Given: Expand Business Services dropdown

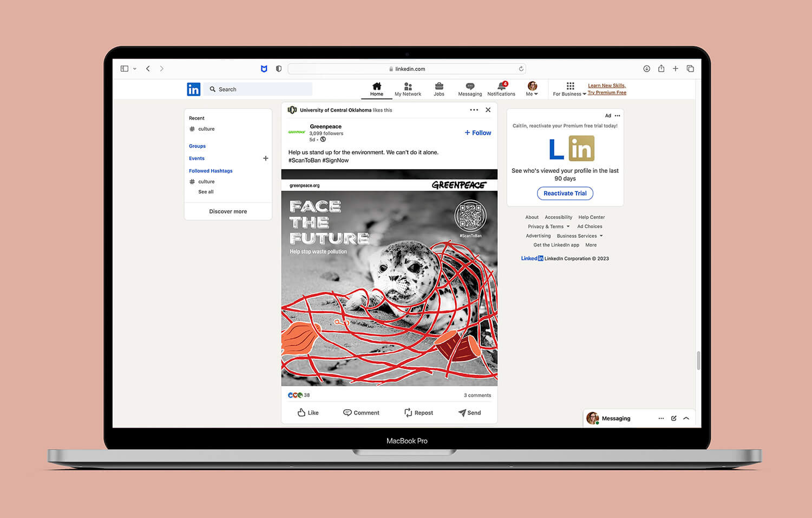Looking at the screenshot, I should (580, 236).
